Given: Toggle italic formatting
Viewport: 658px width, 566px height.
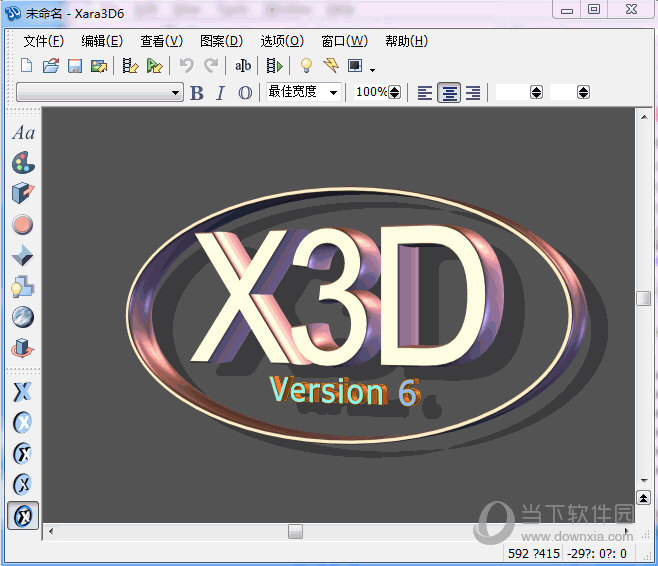Looking at the screenshot, I should click(221, 93).
